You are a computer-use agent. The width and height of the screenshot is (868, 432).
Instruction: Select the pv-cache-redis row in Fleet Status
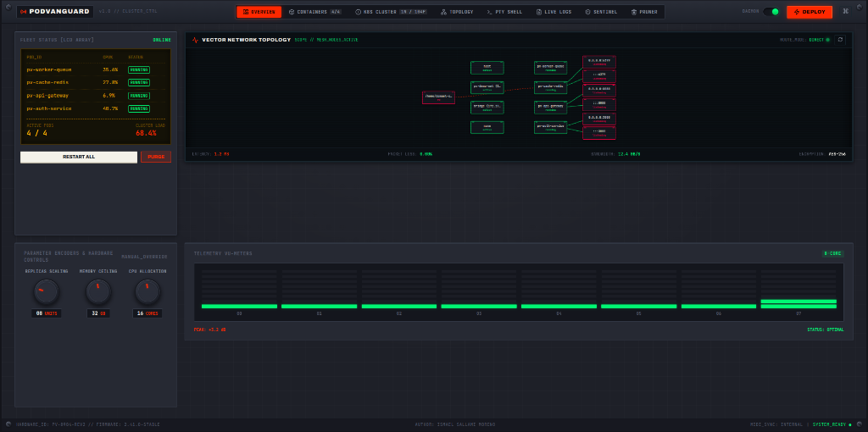pyautogui.click(x=96, y=82)
